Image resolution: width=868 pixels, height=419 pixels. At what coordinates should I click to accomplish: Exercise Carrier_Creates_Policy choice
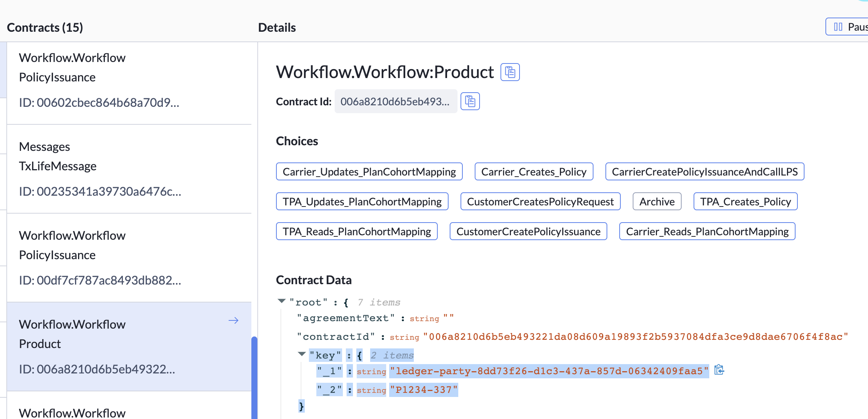pos(533,172)
